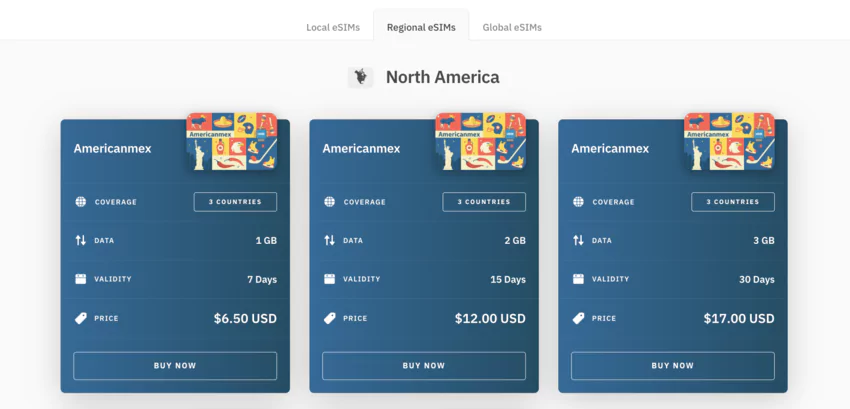Buy the 2 GB Americanmex plan
Image resolution: width=850 pixels, height=409 pixels.
pyautogui.click(x=424, y=366)
